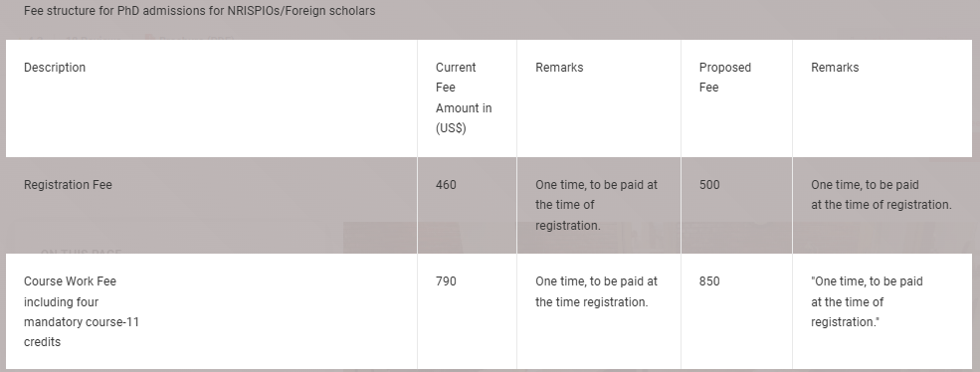Select the current registration fee remarks ending with "registration."
This screenshot has width=980, height=372.
click(x=596, y=205)
